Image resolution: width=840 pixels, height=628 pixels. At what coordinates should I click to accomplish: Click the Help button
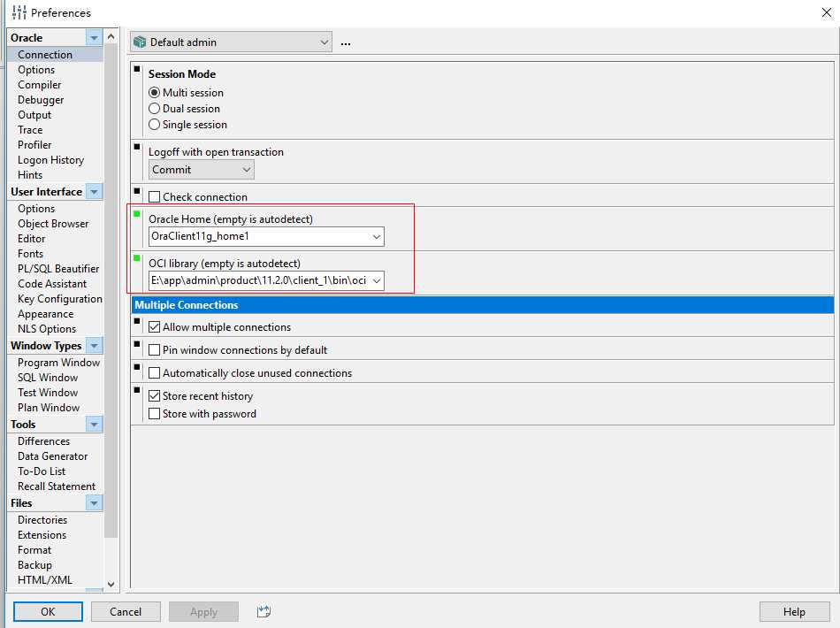pyautogui.click(x=794, y=611)
